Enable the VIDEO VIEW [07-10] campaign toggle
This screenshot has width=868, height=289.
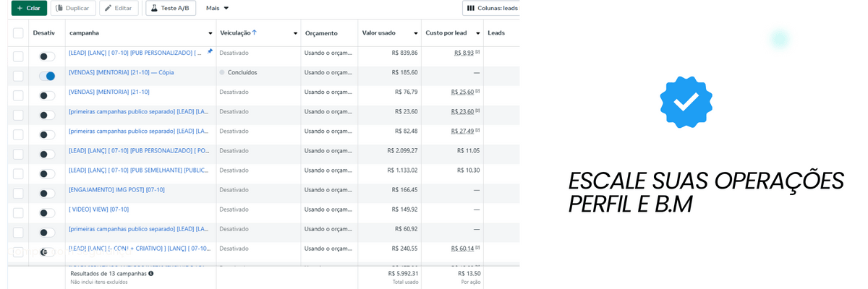click(x=47, y=212)
